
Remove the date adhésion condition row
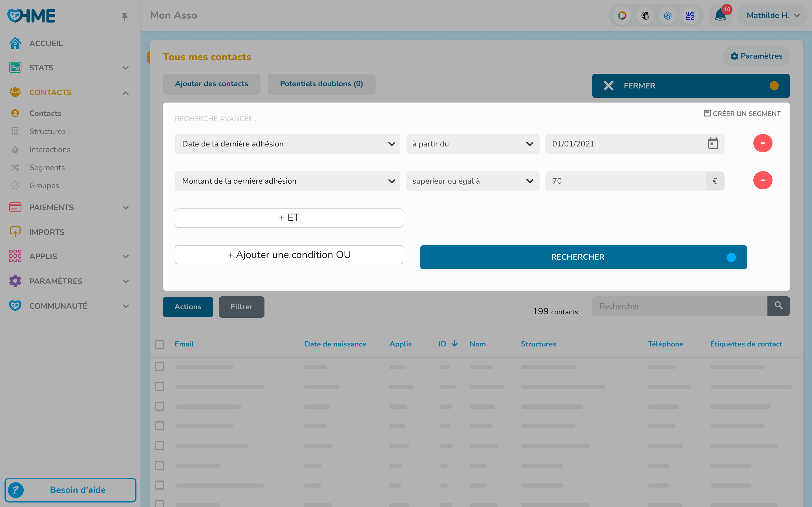[x=762, y=143]
